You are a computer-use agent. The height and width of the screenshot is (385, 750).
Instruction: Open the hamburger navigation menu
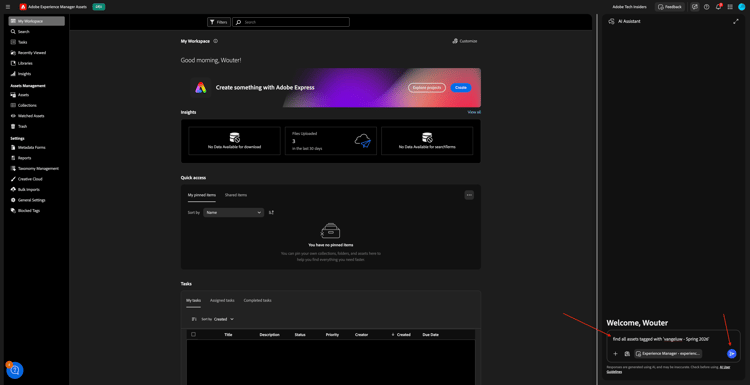tap(8, 7)
